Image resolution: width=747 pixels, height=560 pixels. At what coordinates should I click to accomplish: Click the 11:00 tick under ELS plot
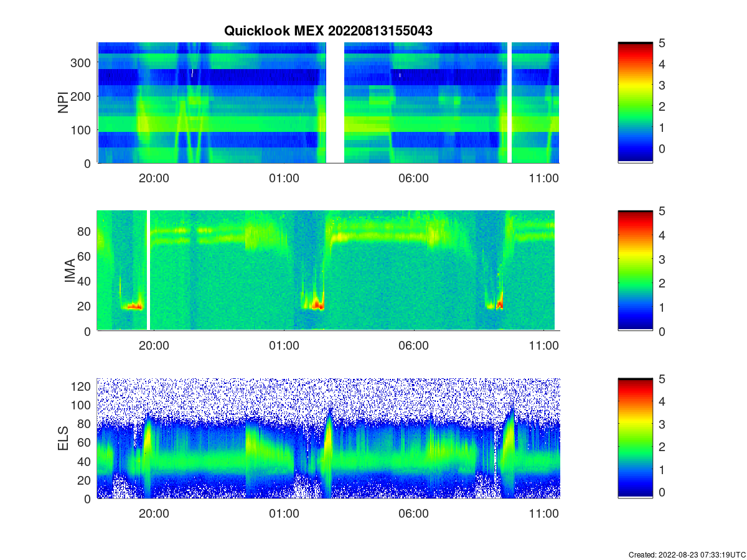[543, 514]
